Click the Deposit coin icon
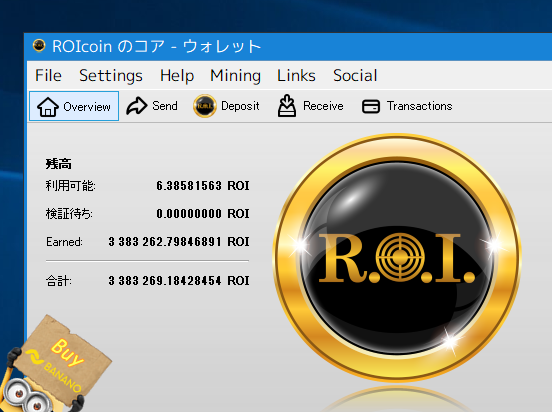552x412 pixels. click(x=205, y=106)
